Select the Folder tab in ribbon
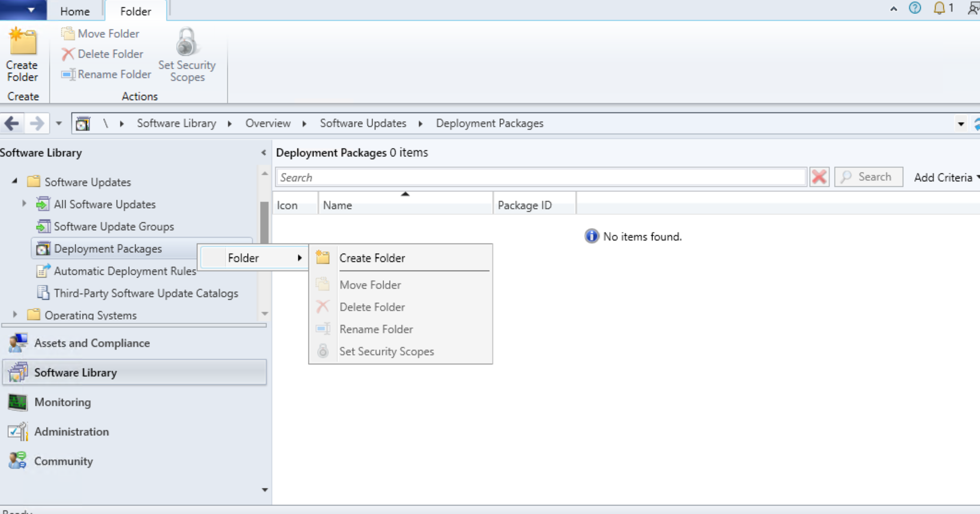The image size is (980, 514). (135, 11)
